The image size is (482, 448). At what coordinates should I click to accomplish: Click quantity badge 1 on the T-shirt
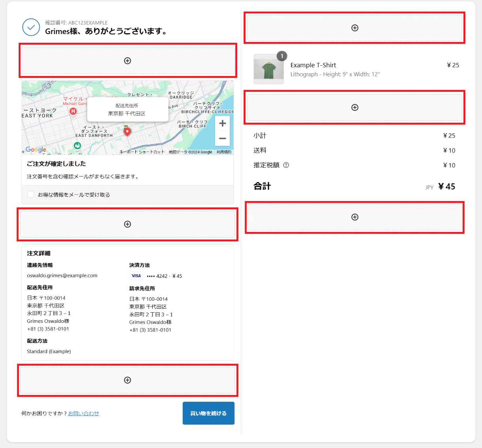[282, 56]
